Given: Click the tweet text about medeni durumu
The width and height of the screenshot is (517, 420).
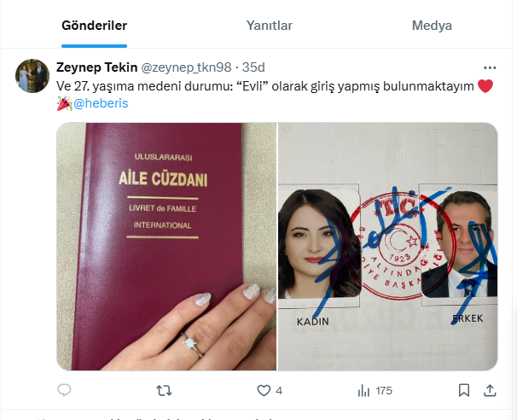Looking at the screenshot, I should [x=264, y=86].
